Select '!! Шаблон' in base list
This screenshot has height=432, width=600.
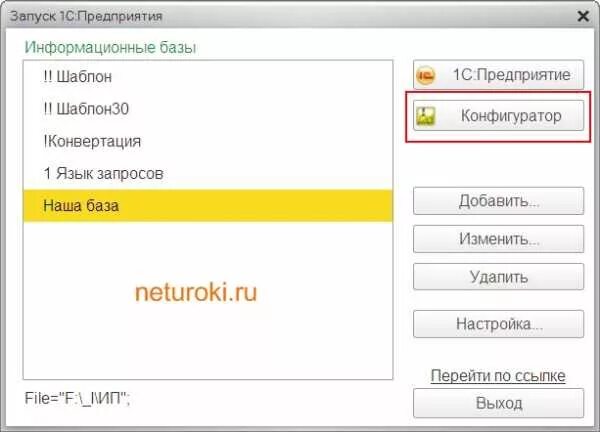pos(208,77)
